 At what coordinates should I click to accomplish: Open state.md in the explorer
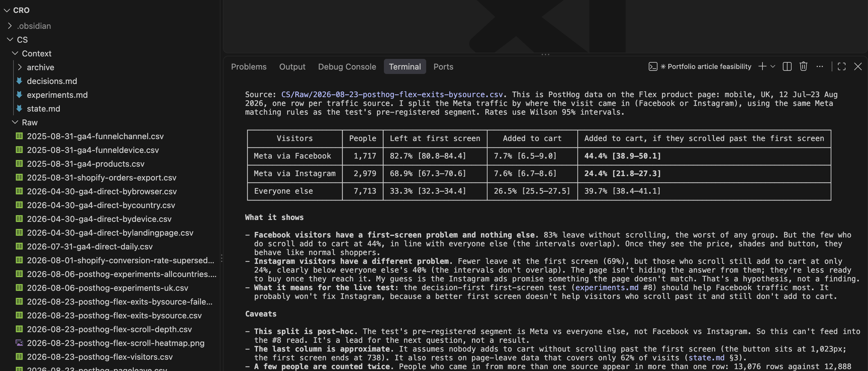[x=44, y=109]
